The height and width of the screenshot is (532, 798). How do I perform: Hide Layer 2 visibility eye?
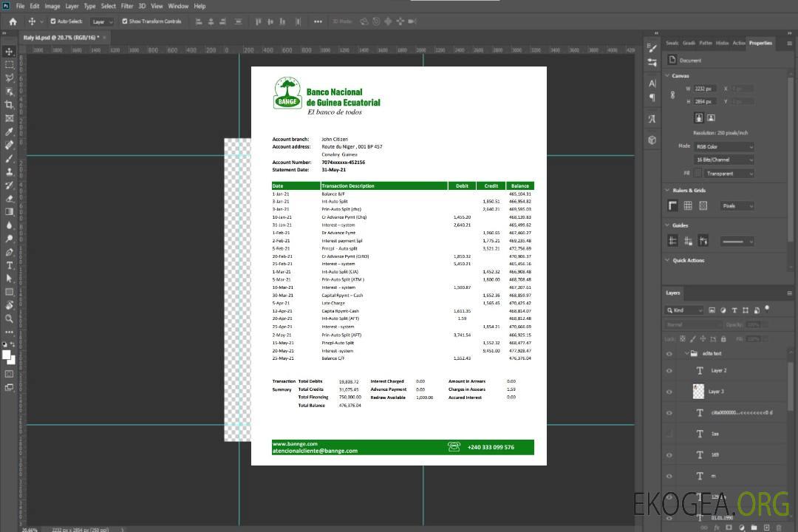tap(669, 371)
